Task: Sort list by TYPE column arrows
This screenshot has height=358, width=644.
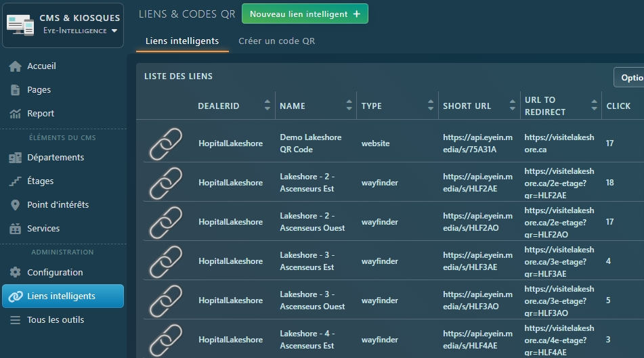Action: [x=431, y=106]
